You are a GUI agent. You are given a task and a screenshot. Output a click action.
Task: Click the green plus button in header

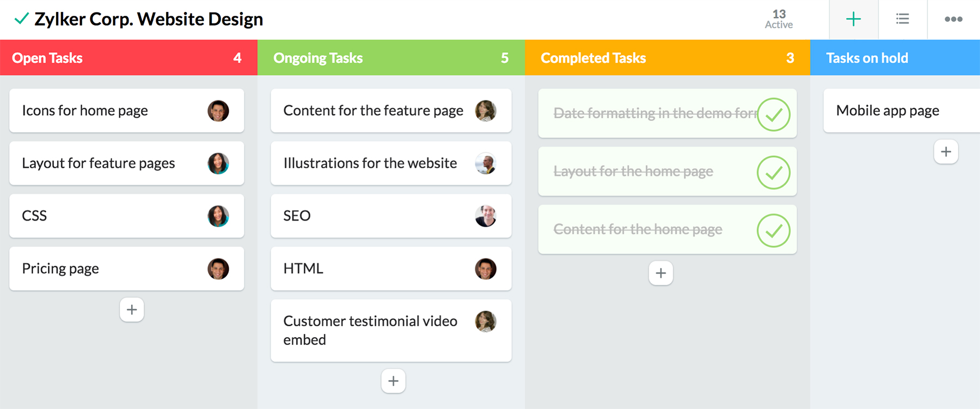click(853, 20)
